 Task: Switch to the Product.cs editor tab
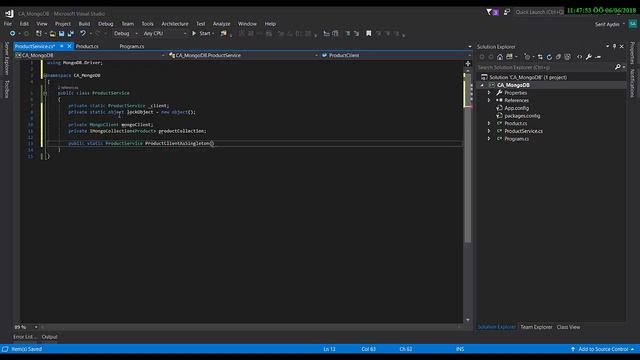point(87,47)
